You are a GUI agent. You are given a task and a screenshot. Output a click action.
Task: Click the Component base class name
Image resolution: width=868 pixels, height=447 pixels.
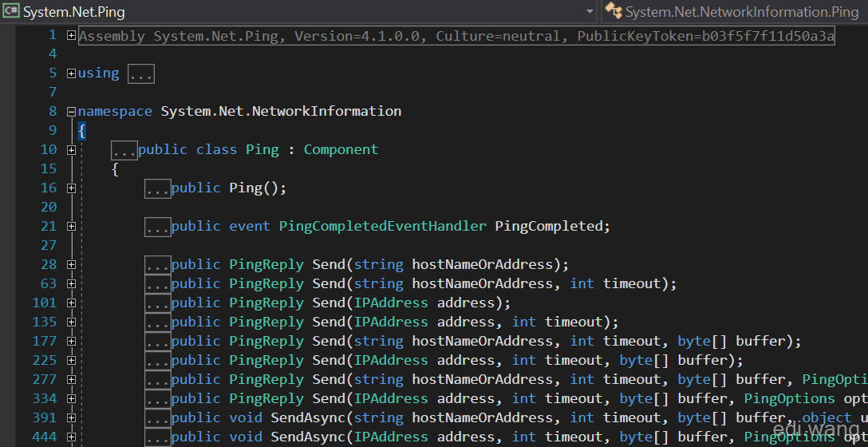pos(341,149)
